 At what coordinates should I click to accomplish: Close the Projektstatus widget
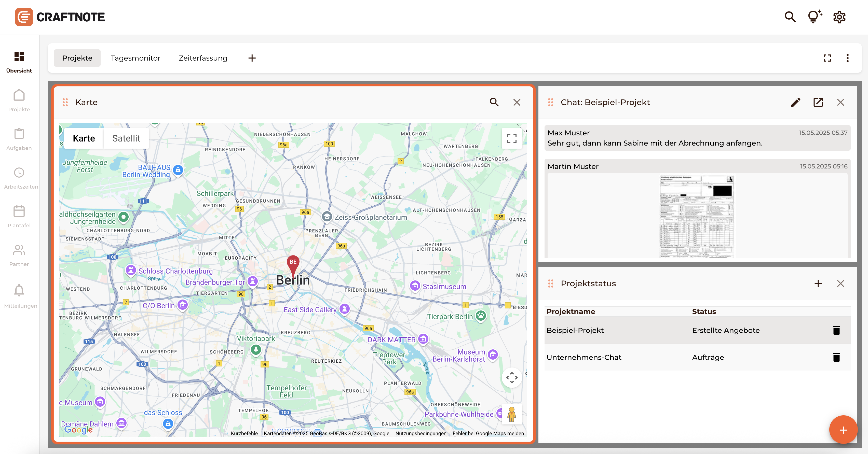[840, 283]
